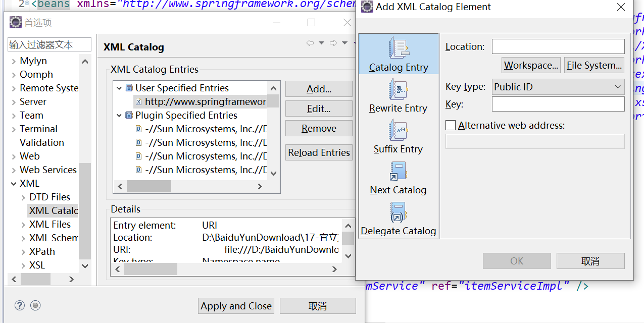Expand the Mylyn preferences node

pos(14,61)
